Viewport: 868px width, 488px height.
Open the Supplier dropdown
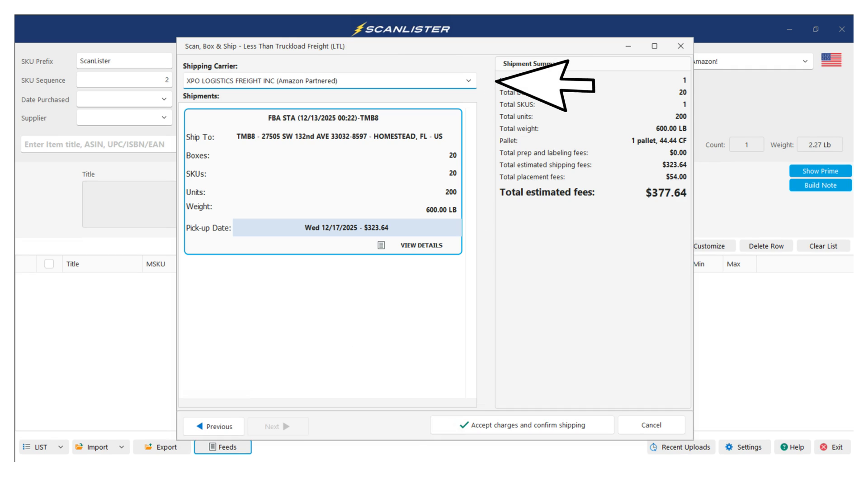tap(164, 118)
